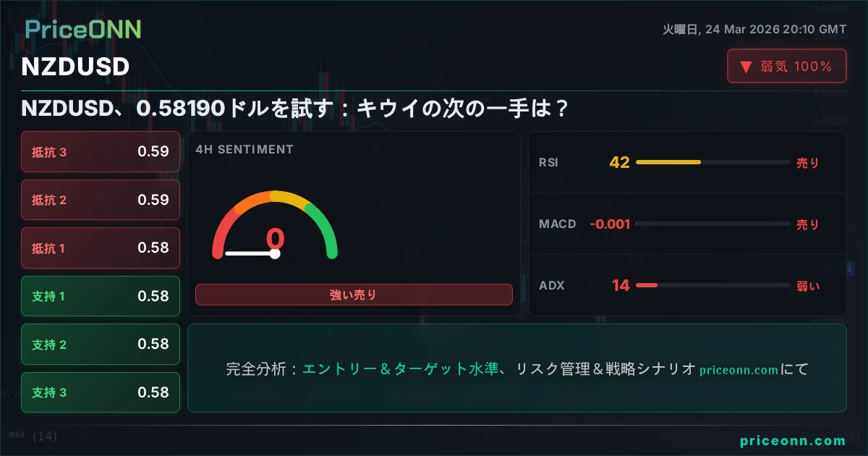868x456 pixels.
Task: Open the priceonn.com link in the analysis box
Action: tap(739, 370)
